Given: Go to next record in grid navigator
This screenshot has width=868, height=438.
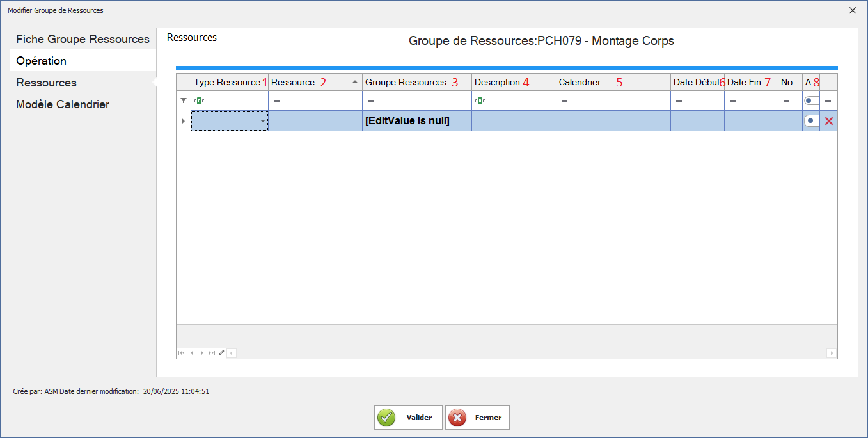Looking at the screenshot, I should pyautogui.click(x=202, y=353).
